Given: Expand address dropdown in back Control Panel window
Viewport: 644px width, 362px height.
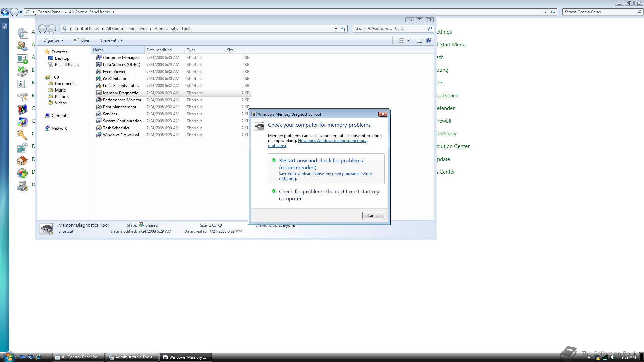Looking at the screenshot, I should [545, 12].
